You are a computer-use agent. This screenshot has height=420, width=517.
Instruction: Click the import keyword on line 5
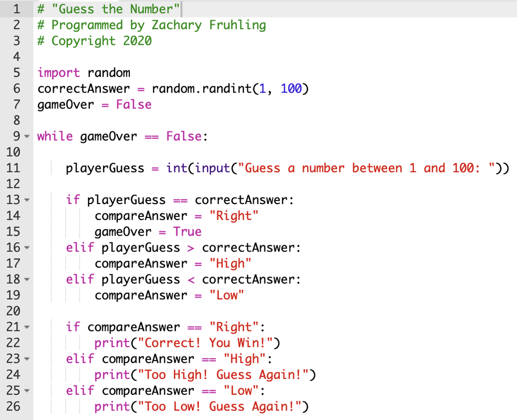tap(58, 72)
